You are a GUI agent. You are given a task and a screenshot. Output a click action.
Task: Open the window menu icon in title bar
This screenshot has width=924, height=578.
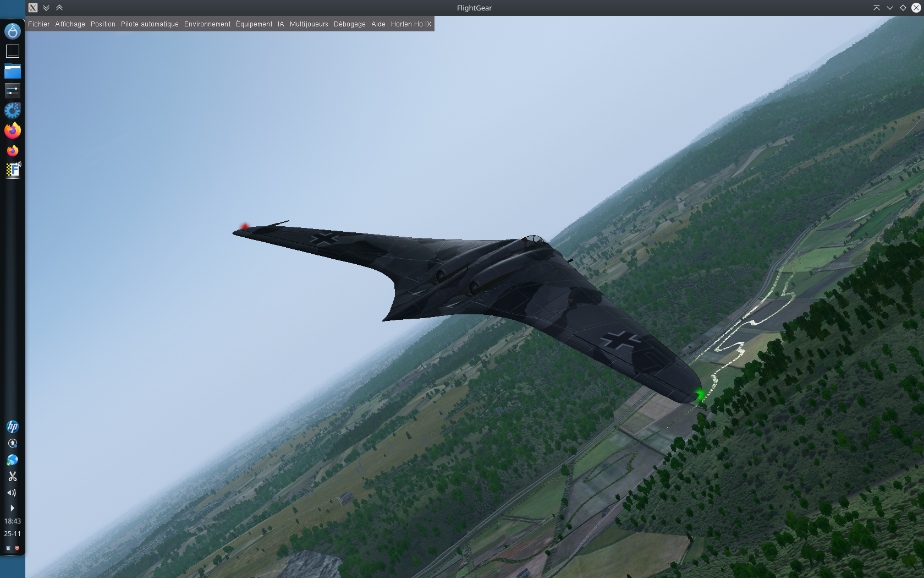(33, 8)
